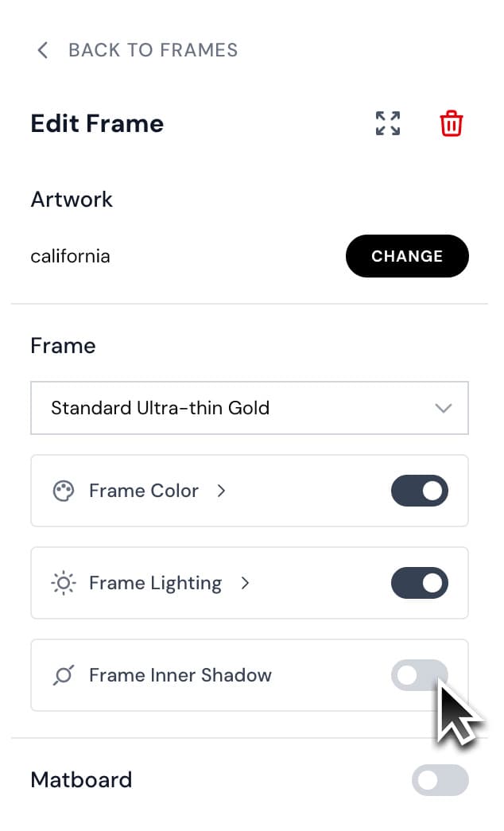The width and height of the screenshot is (504, 831).
Task: Enable Frame Inner Shadow
Action: tap(419, 675)
